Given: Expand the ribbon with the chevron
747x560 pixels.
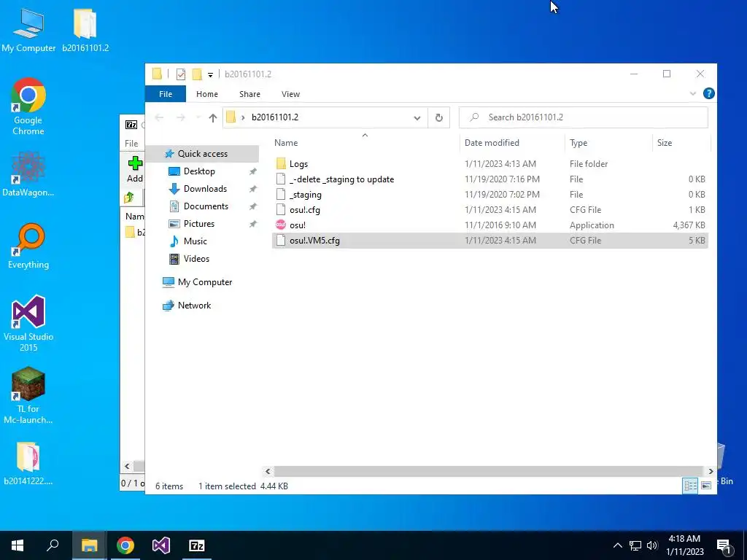Looking at the screenshot, I should [x=693, y=94].
